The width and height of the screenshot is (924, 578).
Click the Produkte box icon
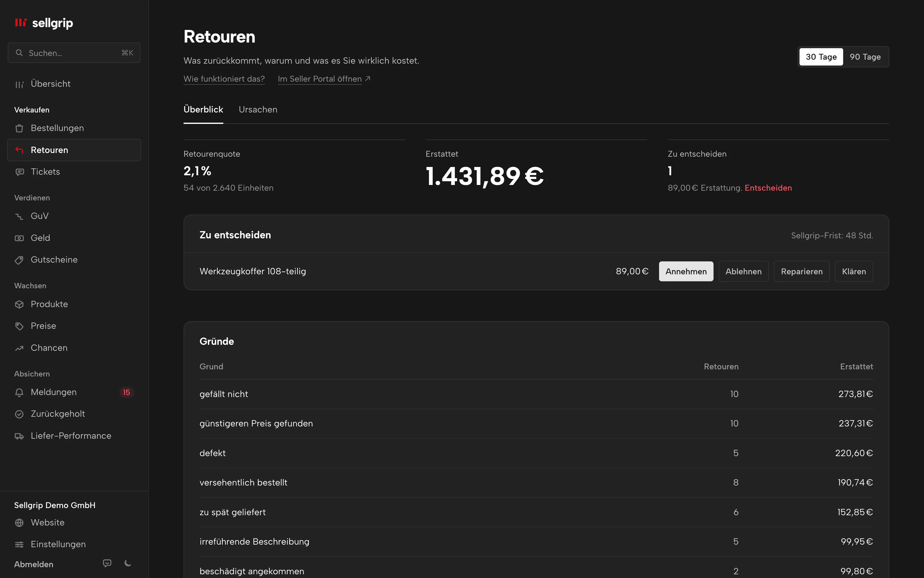(x=19, y=304)
